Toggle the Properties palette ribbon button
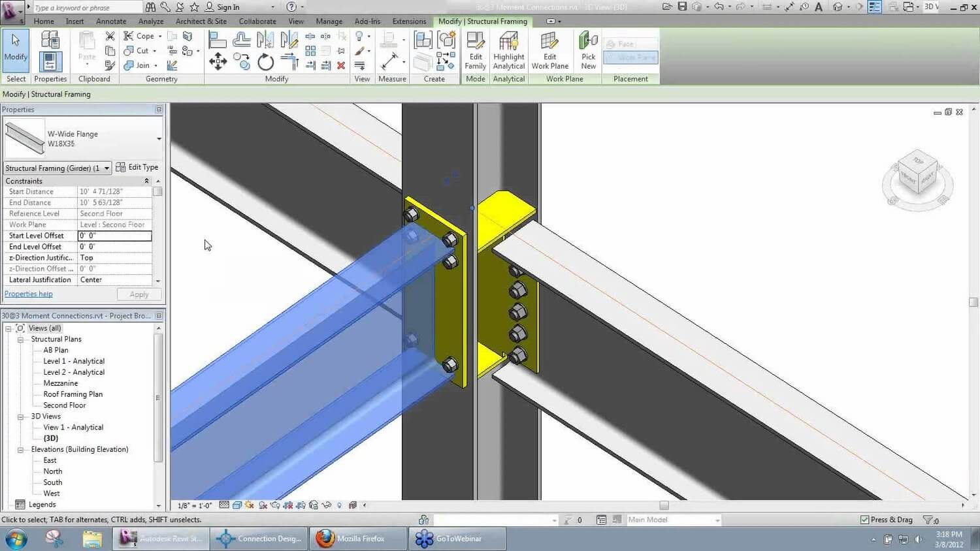The height and width of the screenshot is (551, 980). [x=50, y=61]
